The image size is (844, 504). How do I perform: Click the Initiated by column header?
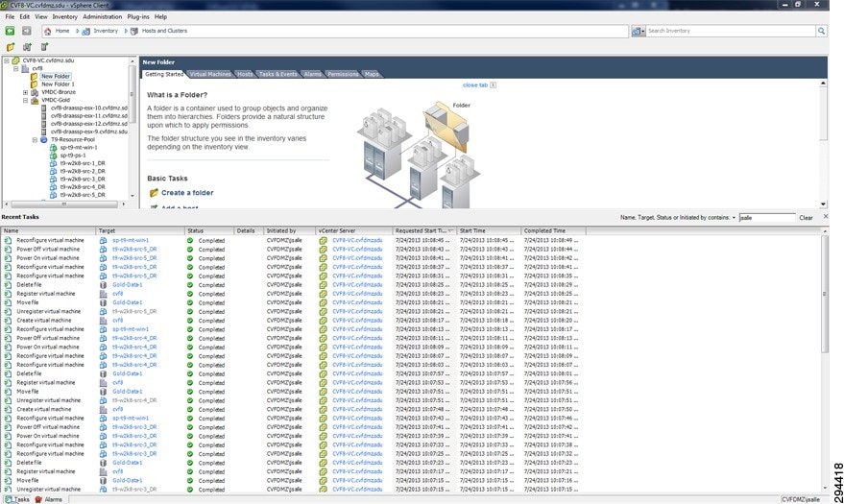click(x=290, y=230)
